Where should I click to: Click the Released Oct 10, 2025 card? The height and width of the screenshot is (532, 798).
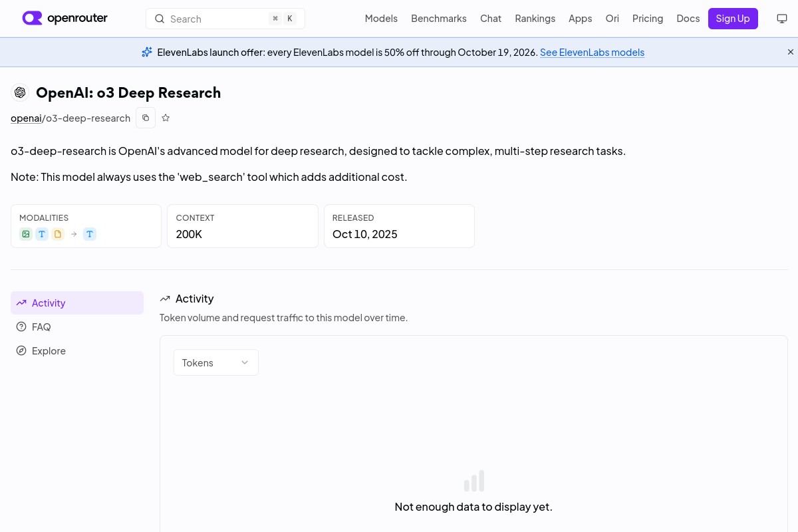[x=399, y=226]
